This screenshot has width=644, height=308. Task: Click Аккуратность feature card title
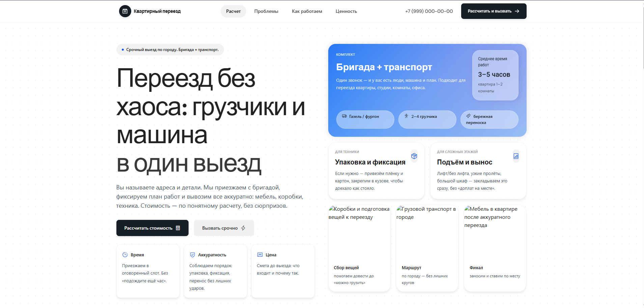pyautogui.click(x=212, y=255)
